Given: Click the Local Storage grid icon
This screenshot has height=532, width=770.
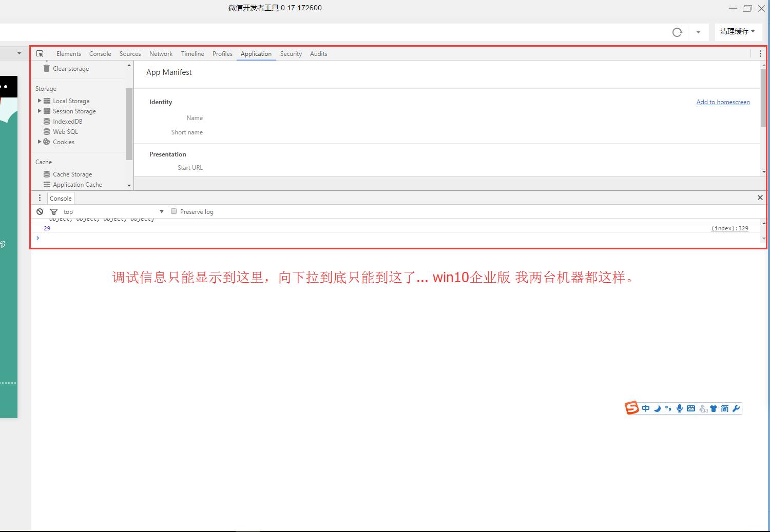Looking at the screenshot, I should tap(47, 101).
